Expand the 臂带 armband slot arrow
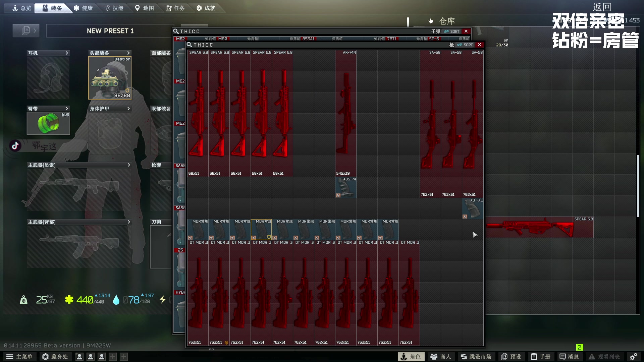This screenshot has width=644, height=362. click(67, 109)
